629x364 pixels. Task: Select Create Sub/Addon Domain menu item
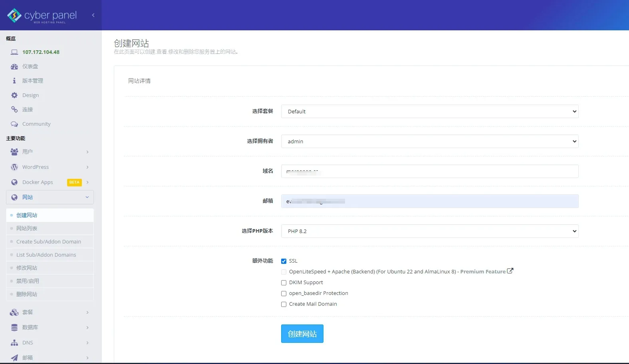point(49,241)
